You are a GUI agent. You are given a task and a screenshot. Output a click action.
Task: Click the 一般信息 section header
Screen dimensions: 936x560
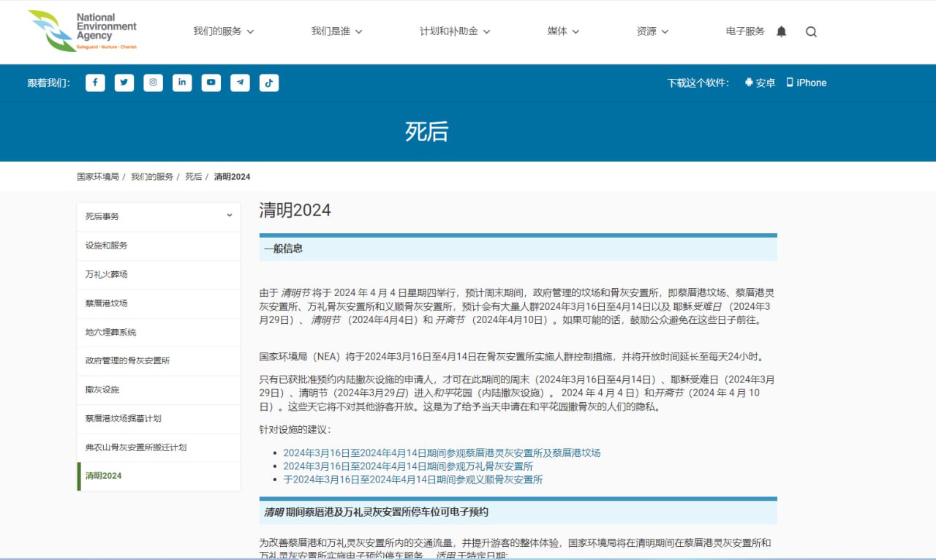coord(518,249)
